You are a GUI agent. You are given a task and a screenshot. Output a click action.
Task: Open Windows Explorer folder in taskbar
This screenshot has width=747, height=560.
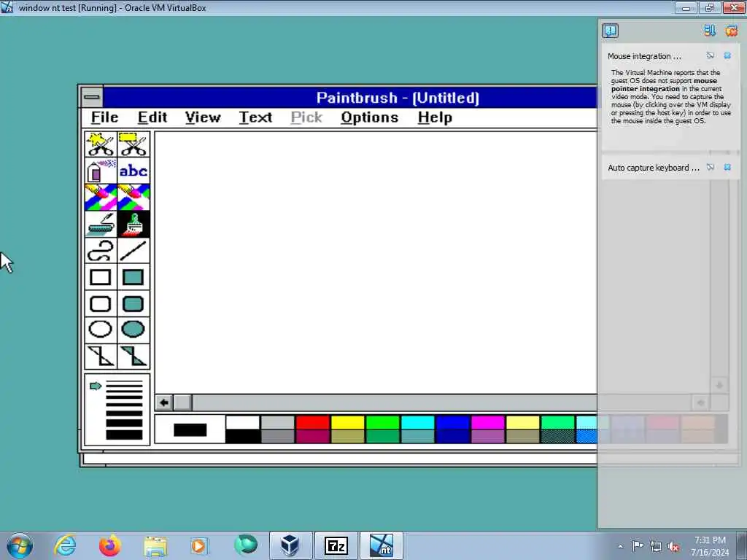tap(155, 546)
